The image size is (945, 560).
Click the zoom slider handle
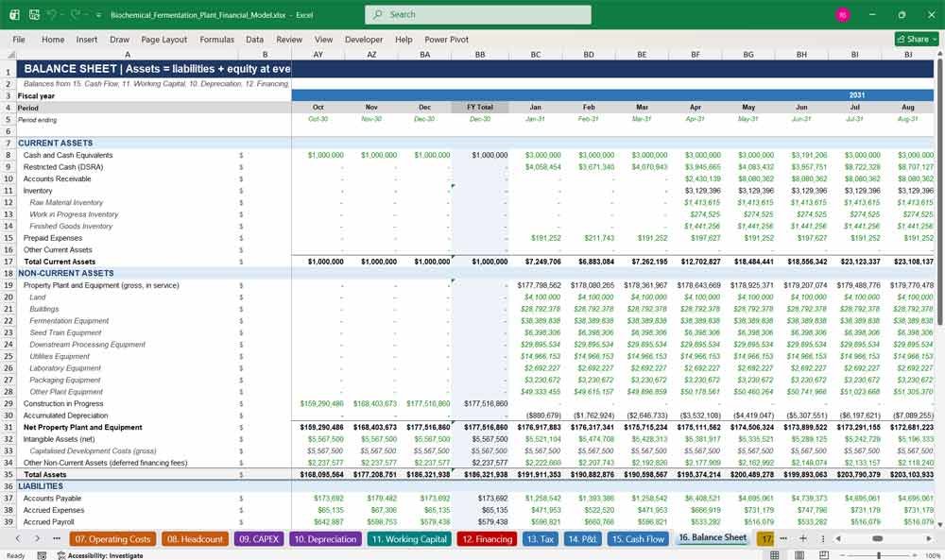[x=879, y=554]
